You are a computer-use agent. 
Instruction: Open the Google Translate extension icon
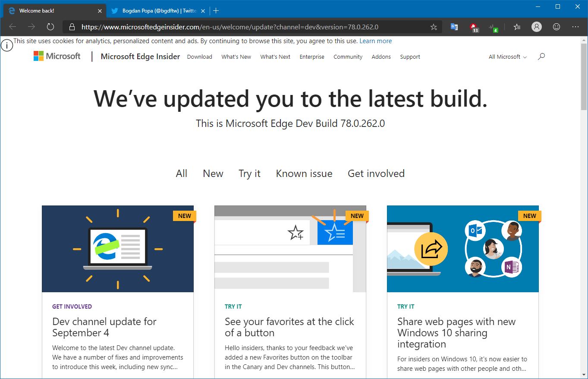(x=454, y=27)
